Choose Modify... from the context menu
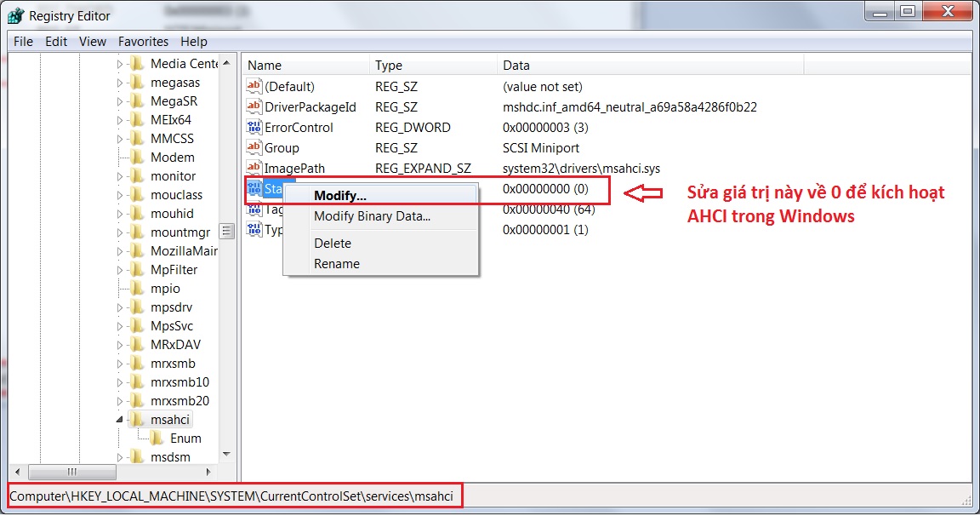 pyautogui.click(x=380, y=196)
